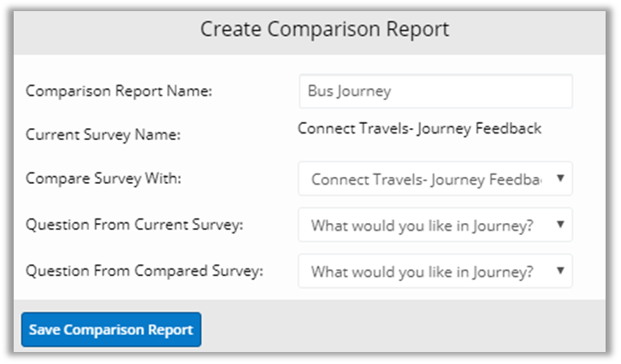Click the blank form area below Compared Survey label
Viewport: 621px width, 364px height.
point(145,291)
